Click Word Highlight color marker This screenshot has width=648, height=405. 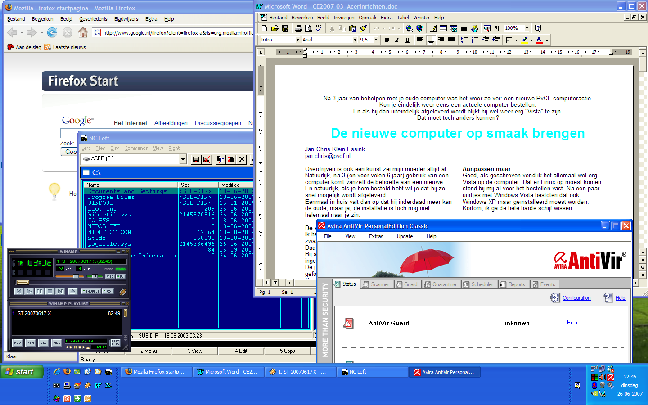pos(524,40)
